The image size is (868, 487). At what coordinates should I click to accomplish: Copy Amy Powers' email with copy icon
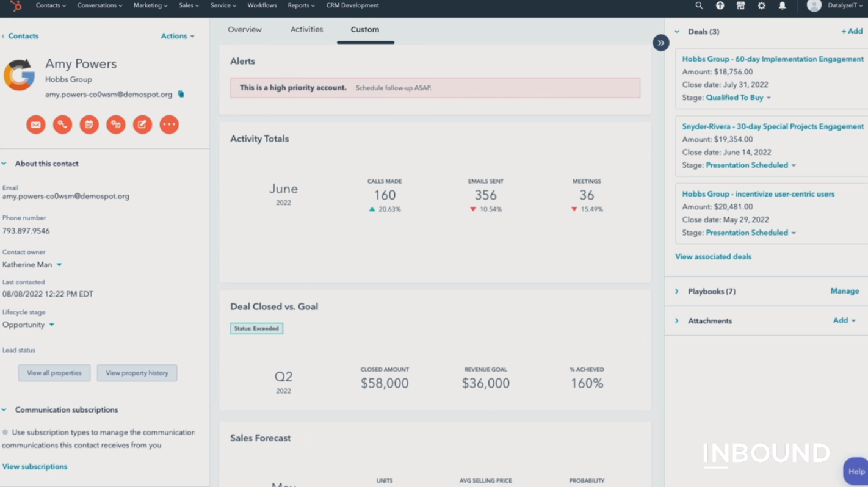pyautogui.click(x=181, y=95)
